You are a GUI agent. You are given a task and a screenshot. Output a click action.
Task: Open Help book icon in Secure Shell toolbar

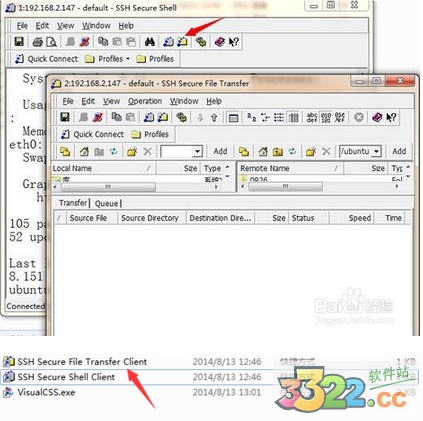point(220,42)
